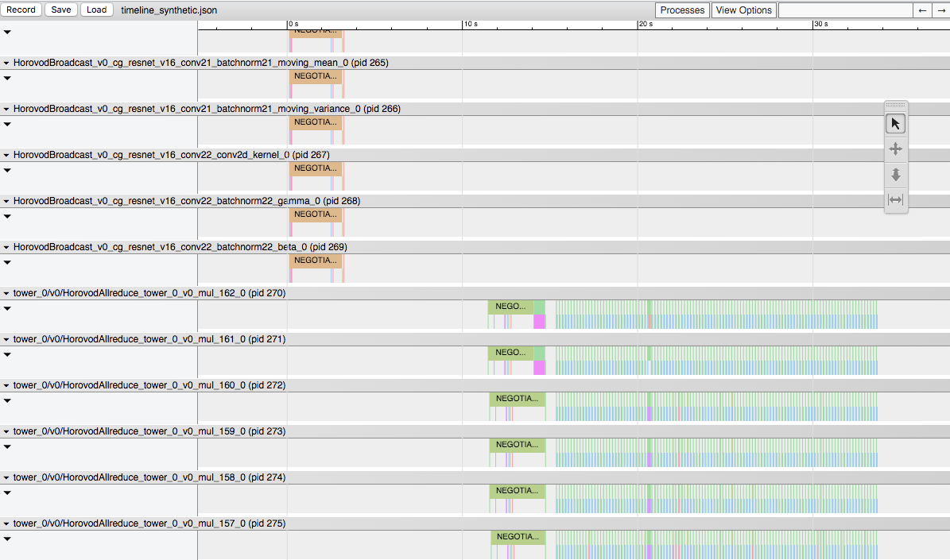Image resolution: width=950 pixels, height=560 pixels.
Task: Go to previous search result arrow
Action: [922, 10]
